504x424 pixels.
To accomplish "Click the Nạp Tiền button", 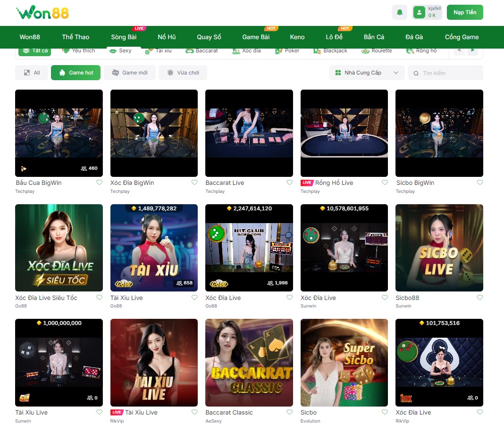I will (x=464, y=12).
